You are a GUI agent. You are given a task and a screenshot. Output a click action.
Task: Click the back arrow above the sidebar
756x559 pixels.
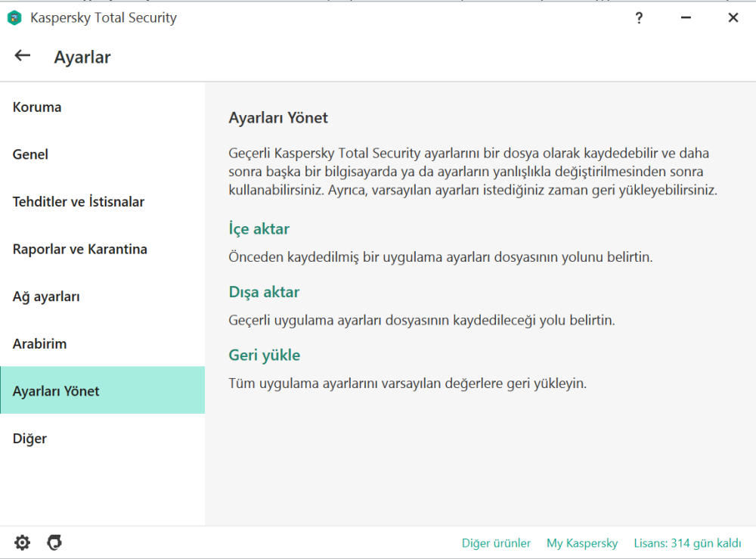coord(22,55)
